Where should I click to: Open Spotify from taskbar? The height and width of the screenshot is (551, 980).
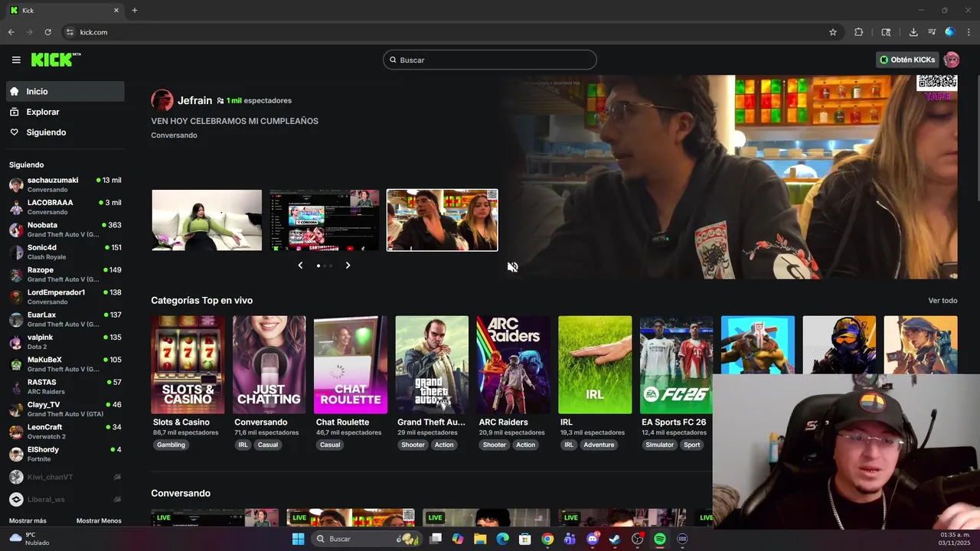point(660,539)
